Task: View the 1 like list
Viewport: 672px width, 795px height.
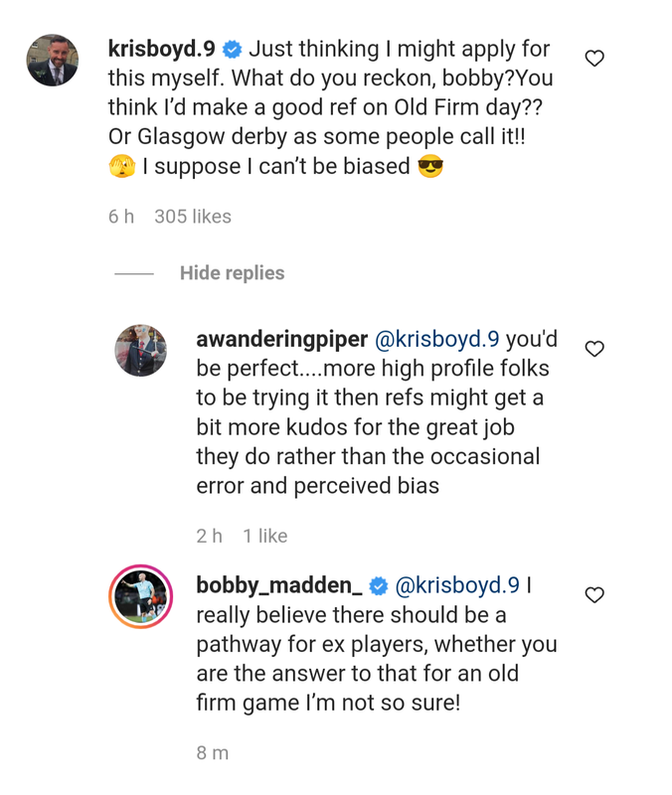Action: coord(264,536)
